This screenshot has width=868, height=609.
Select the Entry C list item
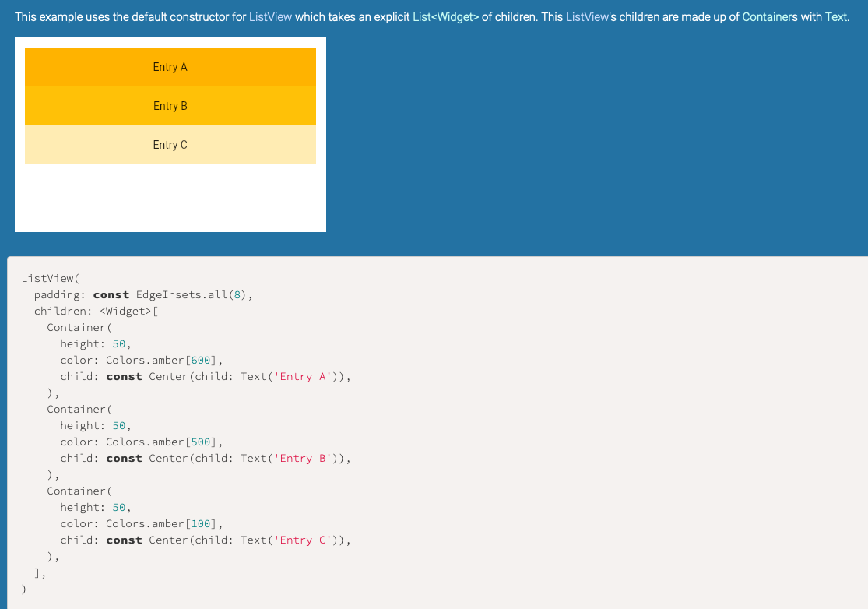pyautogui.click(x=170, y=145)
